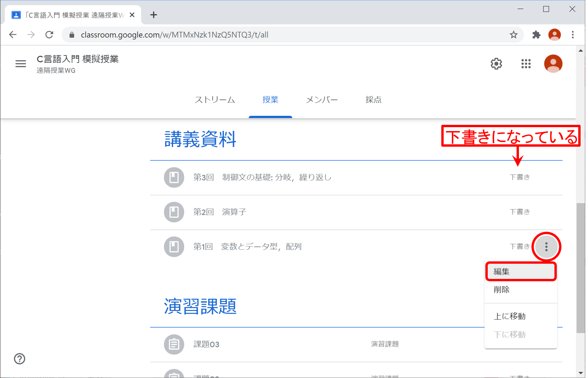Click the Google account avatar in Classroom header
Screen dimensions: 588x378
click(x=553, y=64)
